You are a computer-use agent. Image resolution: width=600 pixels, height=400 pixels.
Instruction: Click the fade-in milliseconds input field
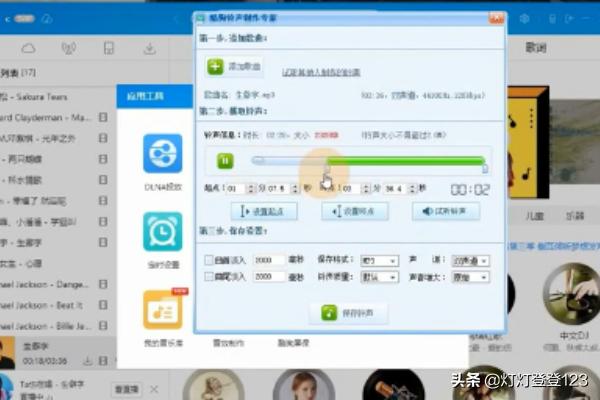269,260
